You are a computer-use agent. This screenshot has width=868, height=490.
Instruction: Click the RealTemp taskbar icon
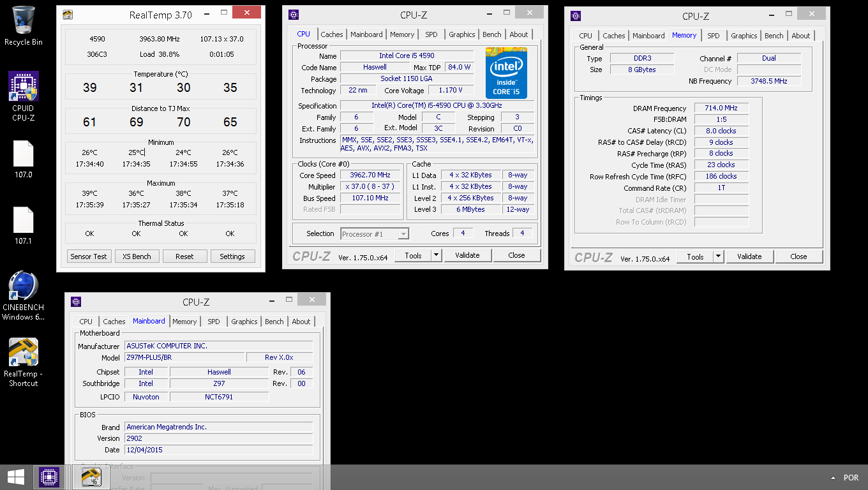91,477
